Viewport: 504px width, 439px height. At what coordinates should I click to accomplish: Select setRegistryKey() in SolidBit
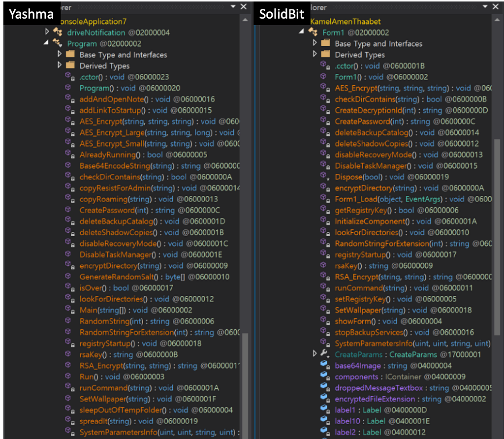395,299
